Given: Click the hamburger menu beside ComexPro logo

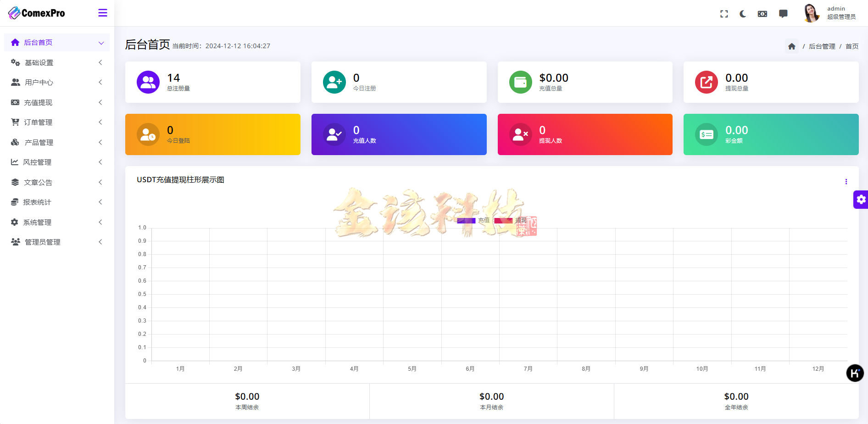Looking at the screenshot, I should pyautogui.click(x=102, y=13).
